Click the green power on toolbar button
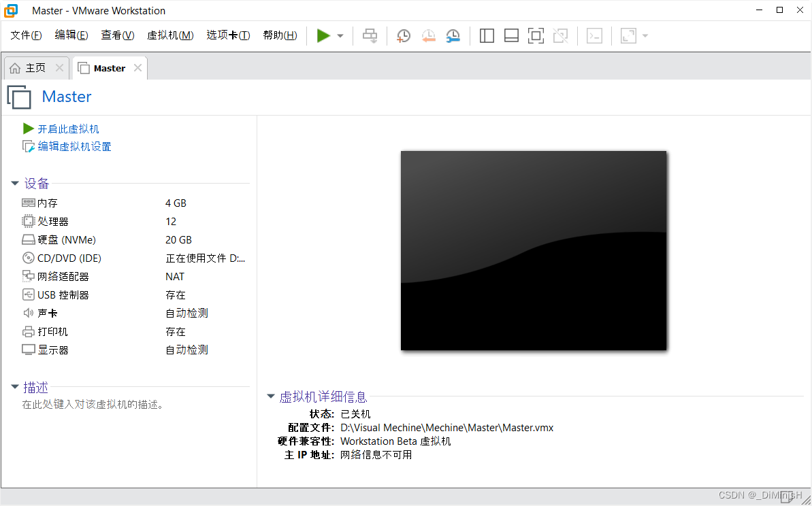The height and width of the screenshot is (506, 812). click(x=324, y=35)
